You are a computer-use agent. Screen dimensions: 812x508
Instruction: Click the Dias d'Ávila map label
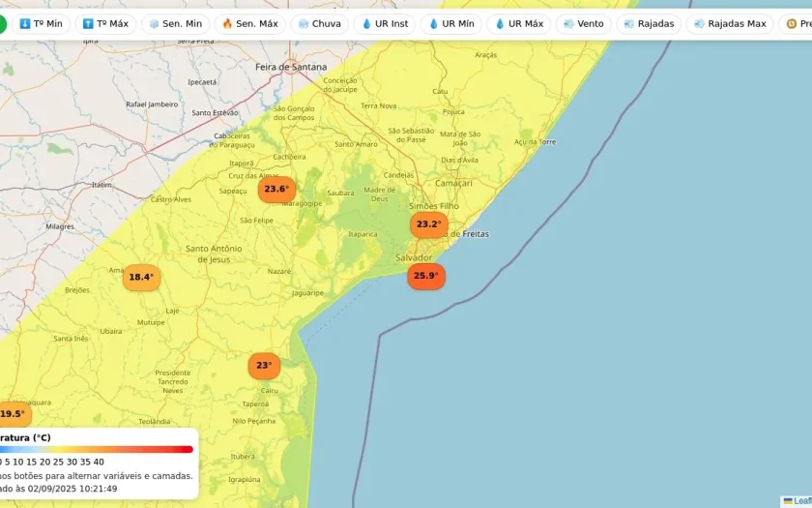click(x=460, y=161)
